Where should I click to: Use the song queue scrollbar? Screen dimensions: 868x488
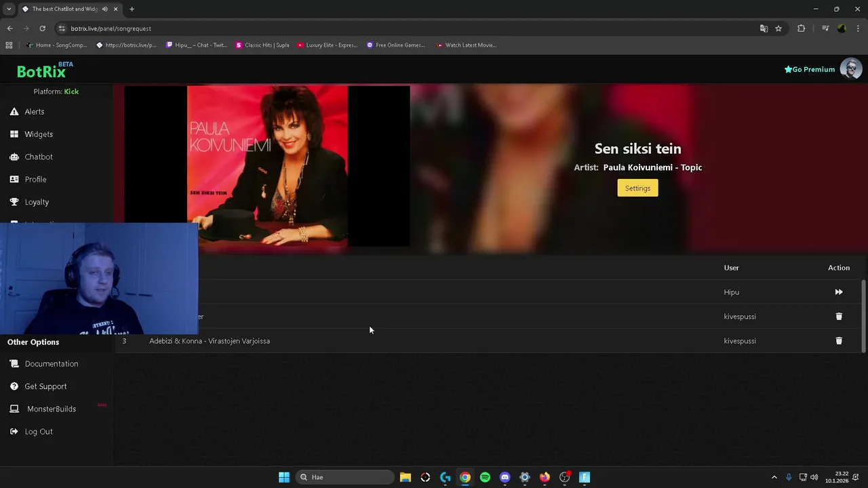[863, 316]
